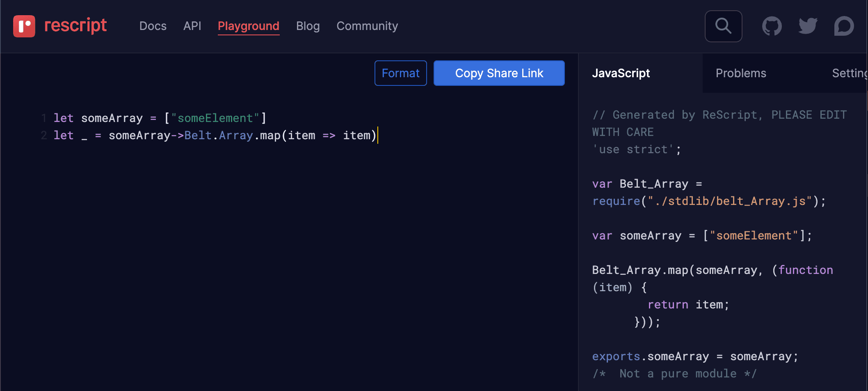Click editor line 2 with Belt.Array.map
Viewport: 868px width, 391px height.
[215, 136]
